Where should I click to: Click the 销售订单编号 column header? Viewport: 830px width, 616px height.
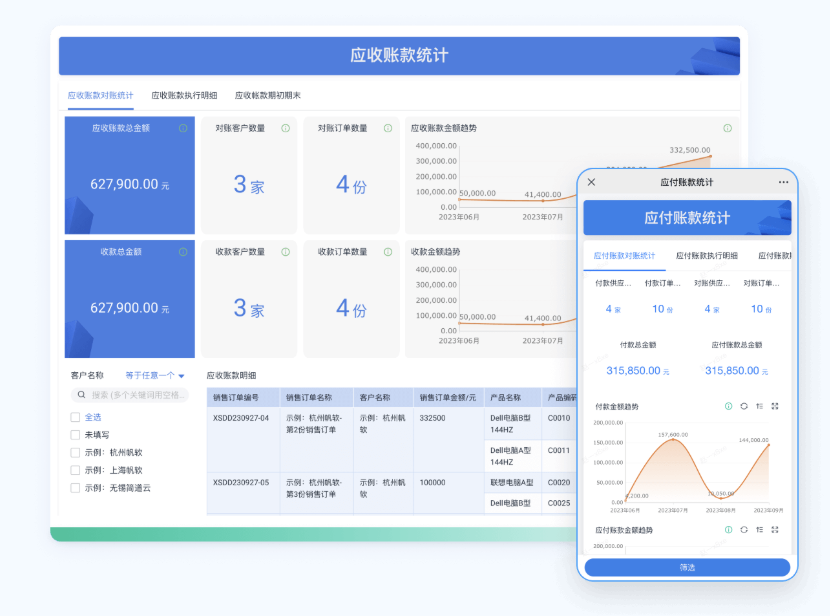pyautogui.click(x=243, y=397)
